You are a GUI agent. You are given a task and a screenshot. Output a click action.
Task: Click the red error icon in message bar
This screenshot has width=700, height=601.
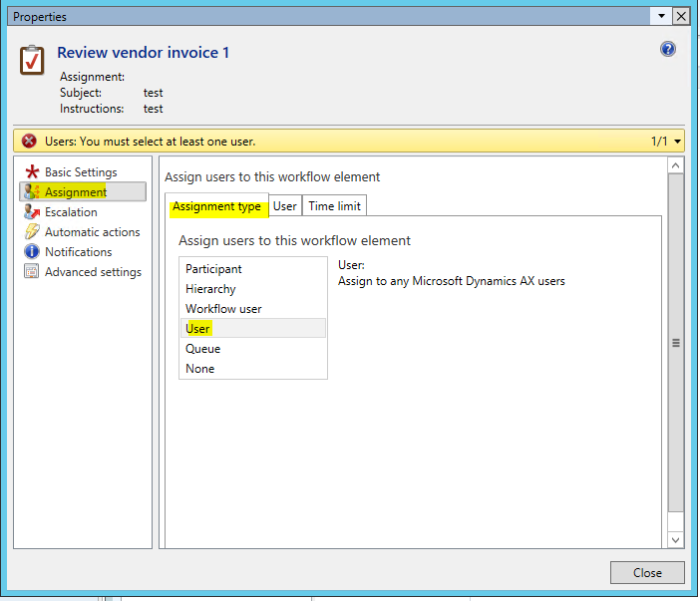click(x=29, y=142)
